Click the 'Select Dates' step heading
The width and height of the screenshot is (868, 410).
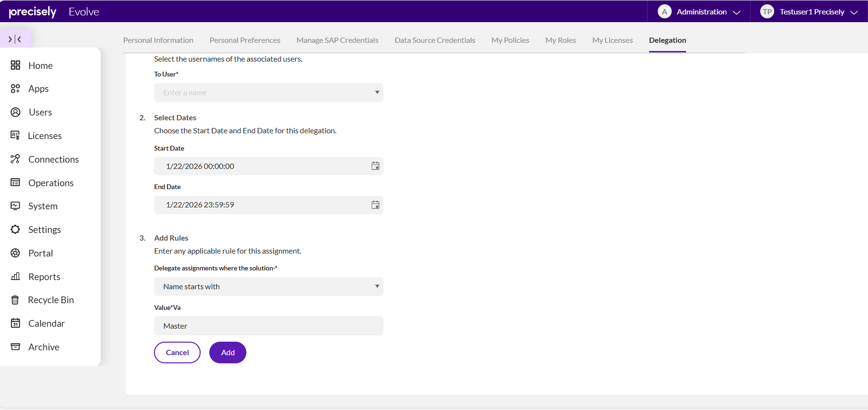(175, 117)
